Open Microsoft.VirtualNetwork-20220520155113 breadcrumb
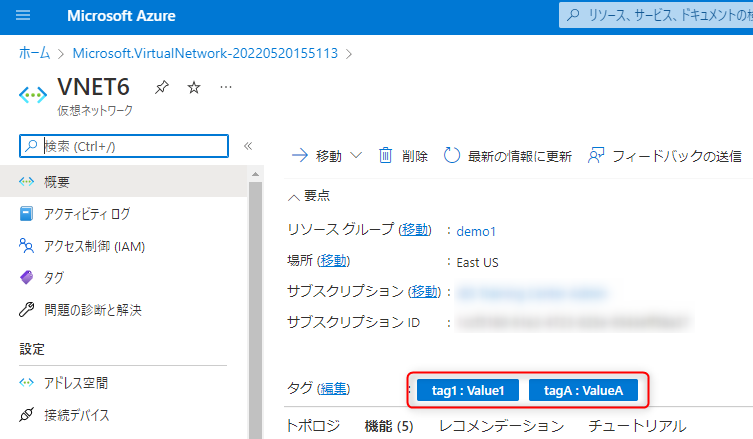Viewport: 753px width, 439px height. 205,53
